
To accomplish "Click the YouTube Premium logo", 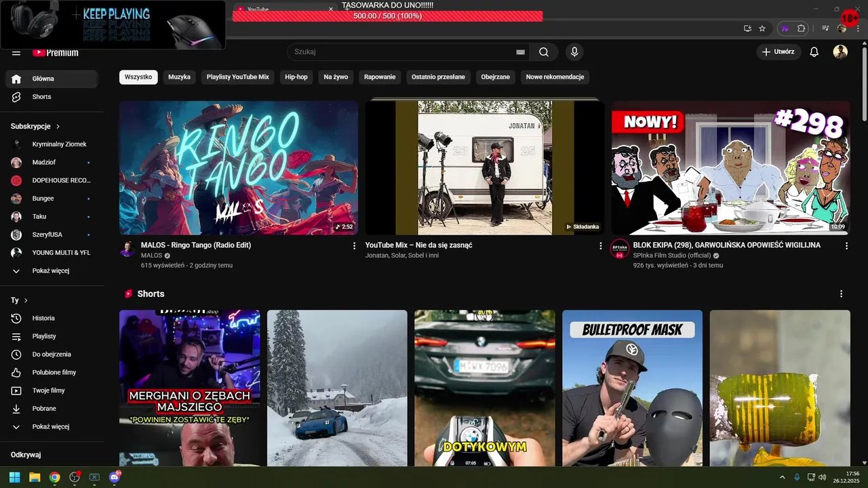I will tap(56, 52).
